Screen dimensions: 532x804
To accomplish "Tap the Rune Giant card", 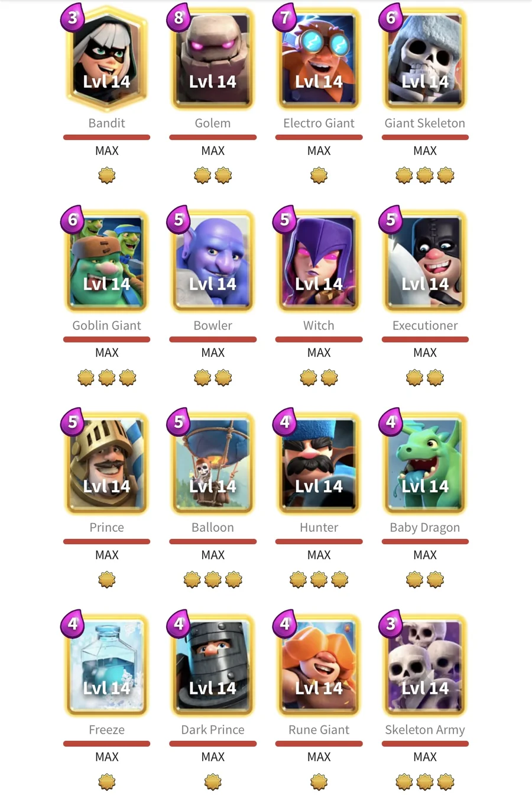I will tap(319, 665).
